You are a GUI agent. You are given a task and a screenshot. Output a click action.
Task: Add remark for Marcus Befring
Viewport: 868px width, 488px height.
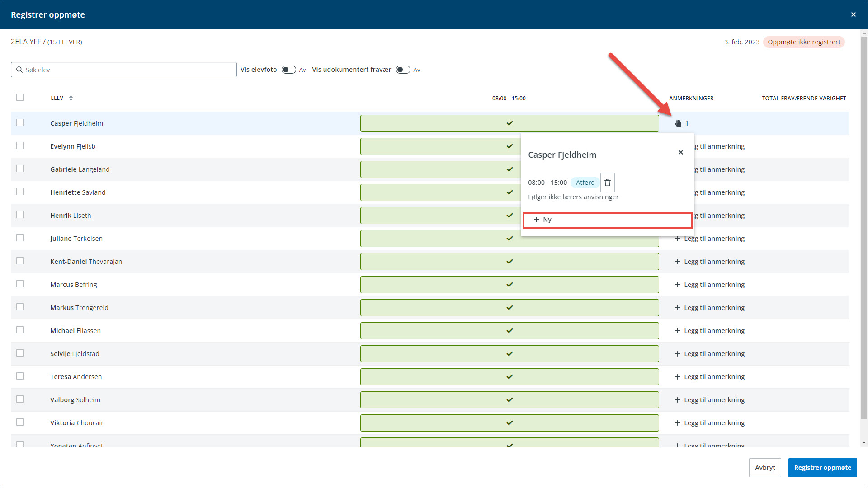pos(710,285)
